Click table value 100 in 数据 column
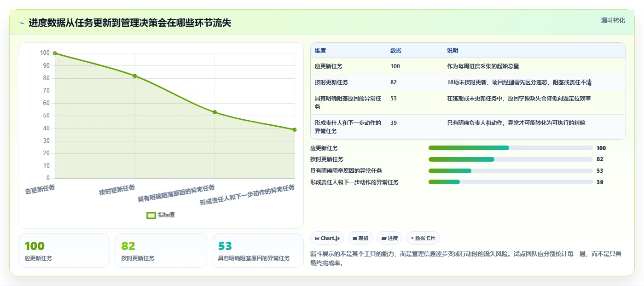The height and width of the screenshot is (286, 644). click(395, 66)
